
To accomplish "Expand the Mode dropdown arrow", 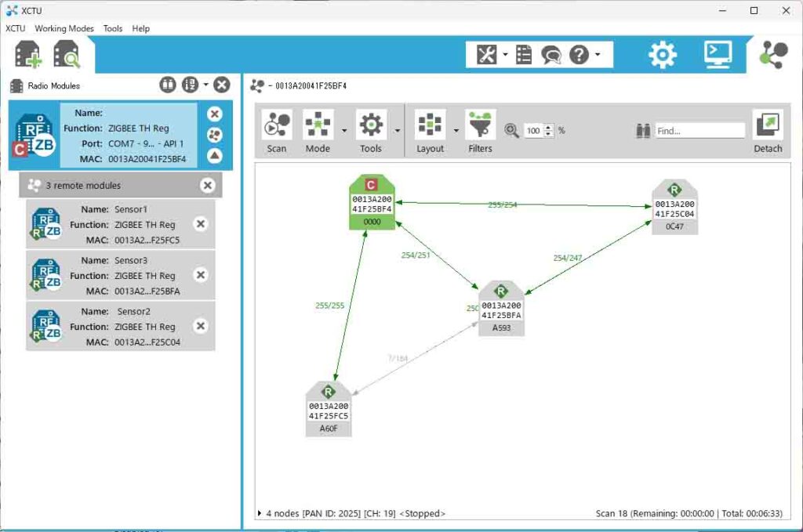I will coord(344,131).
